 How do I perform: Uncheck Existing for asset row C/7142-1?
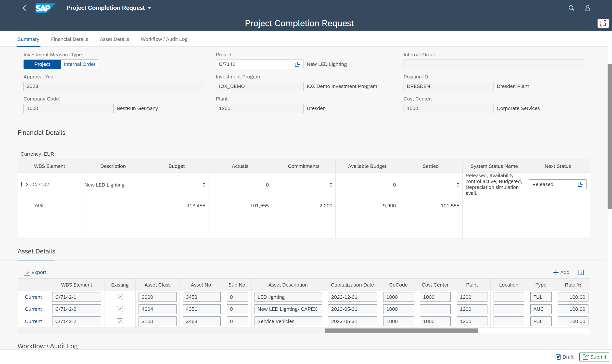click(120, 297)
